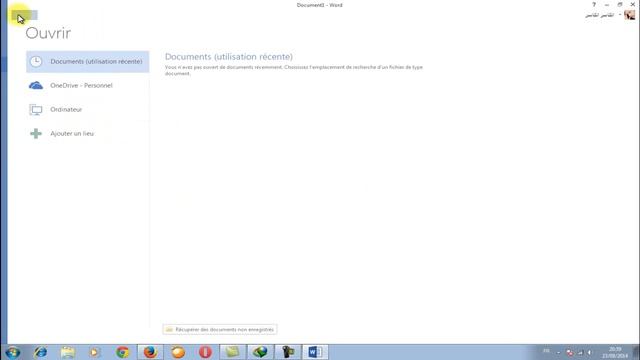Screen dimensions: 640x360
Task: Click the Show desktop strip at the taskbar end
Action: click(636, 352)
